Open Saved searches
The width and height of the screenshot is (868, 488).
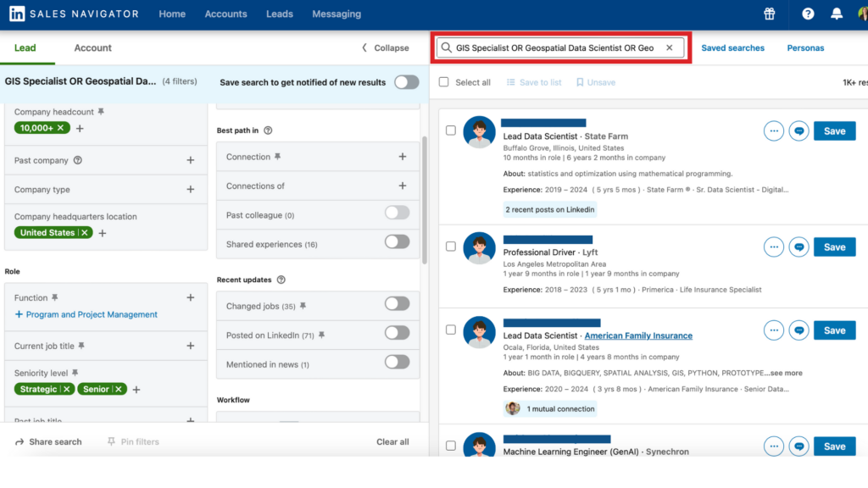pyautogui.click(x=733, y=48)
